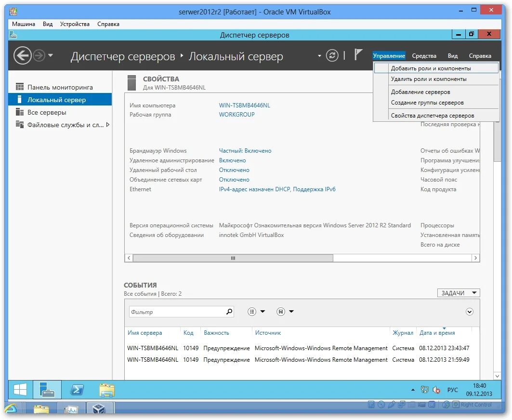Click computer name link WIN-TSBMB4646NL
The image size is (512, 420).
[245, 105]
